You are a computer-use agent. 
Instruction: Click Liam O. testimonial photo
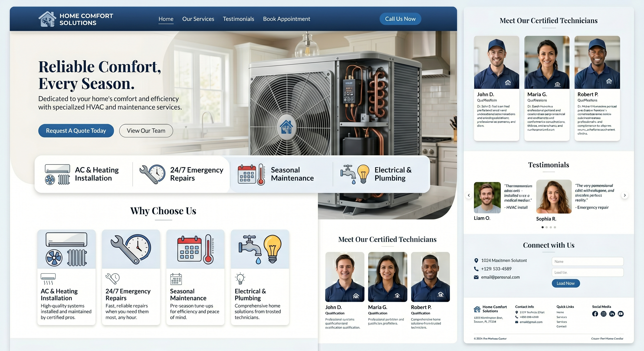coord(487,198)
